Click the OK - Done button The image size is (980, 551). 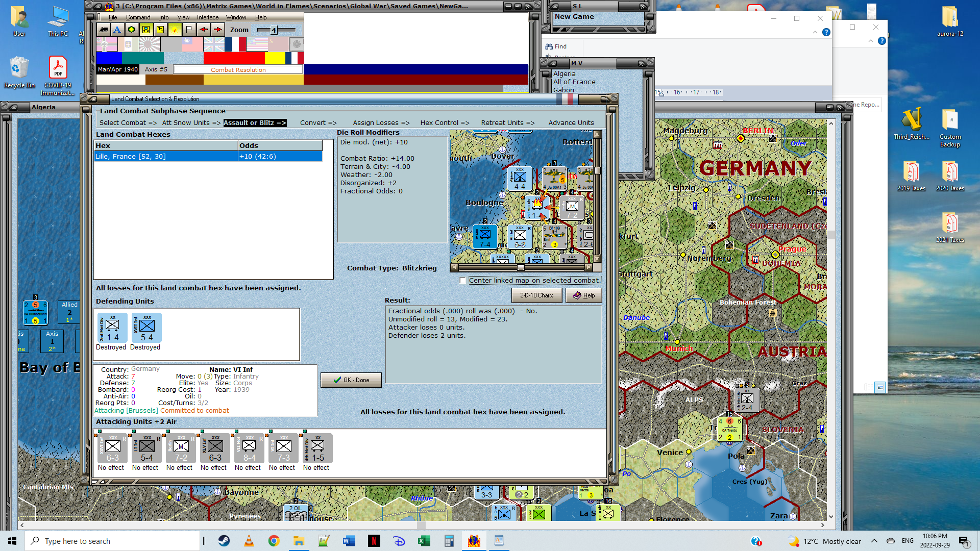tap(351, 380)
